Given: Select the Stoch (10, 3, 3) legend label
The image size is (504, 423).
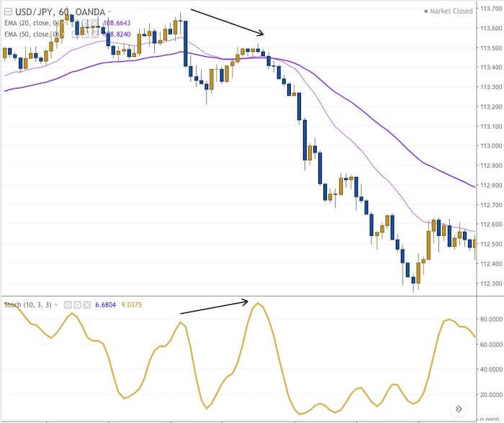Looking at the screenshot, I should [27, 305].
